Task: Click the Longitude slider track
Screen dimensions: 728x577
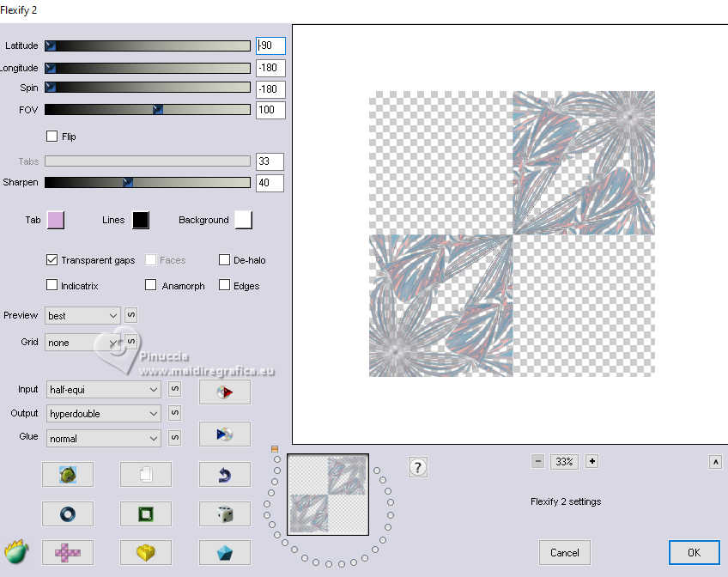Action: [x=148, y=68]
